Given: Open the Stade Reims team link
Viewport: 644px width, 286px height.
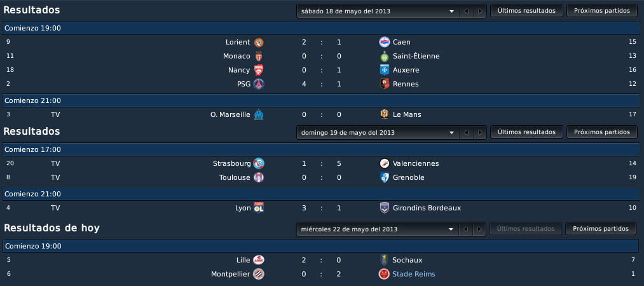Looking at the screenshot, I should (x=414, y=274).
